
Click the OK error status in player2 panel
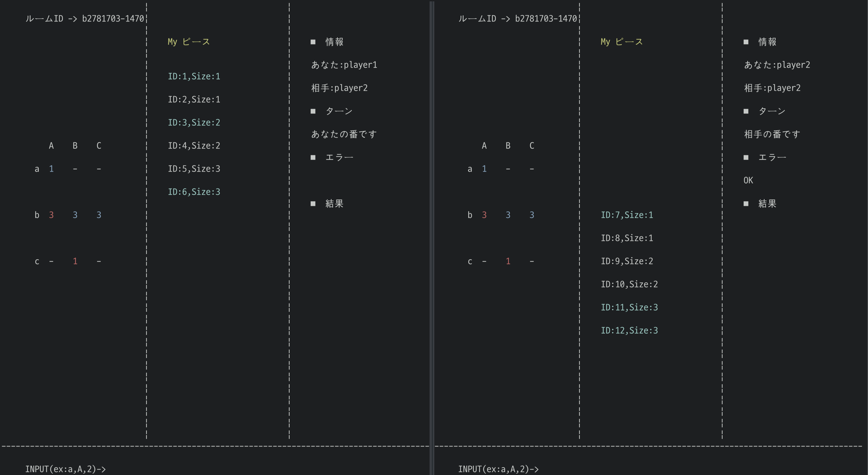748,180
